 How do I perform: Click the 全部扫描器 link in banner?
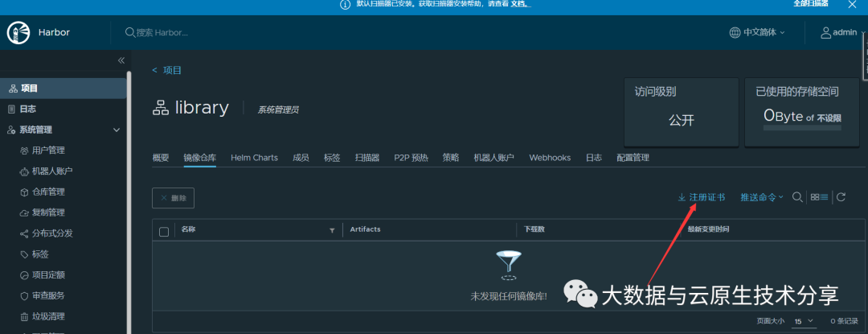pos(810,3)
